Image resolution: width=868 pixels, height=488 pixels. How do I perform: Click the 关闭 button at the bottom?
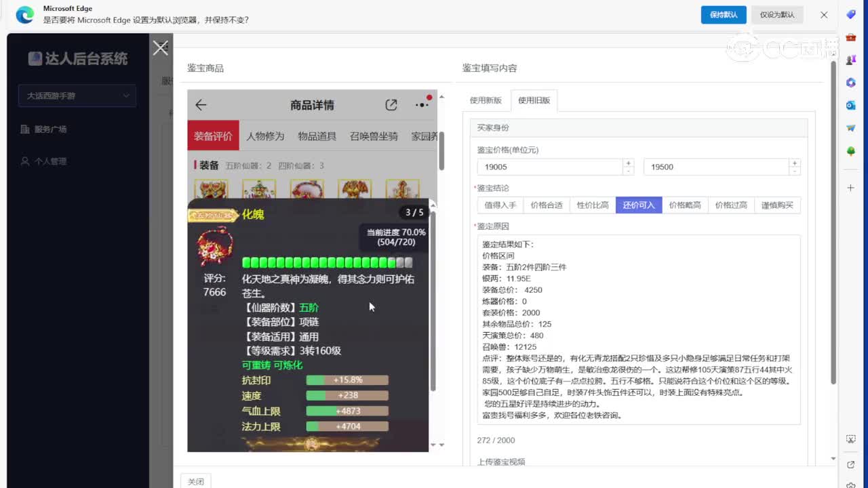tap(196, 481)
